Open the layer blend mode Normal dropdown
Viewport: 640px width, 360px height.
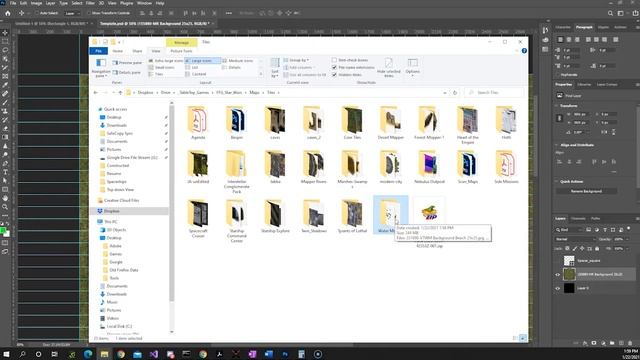(x=575, y=239)
